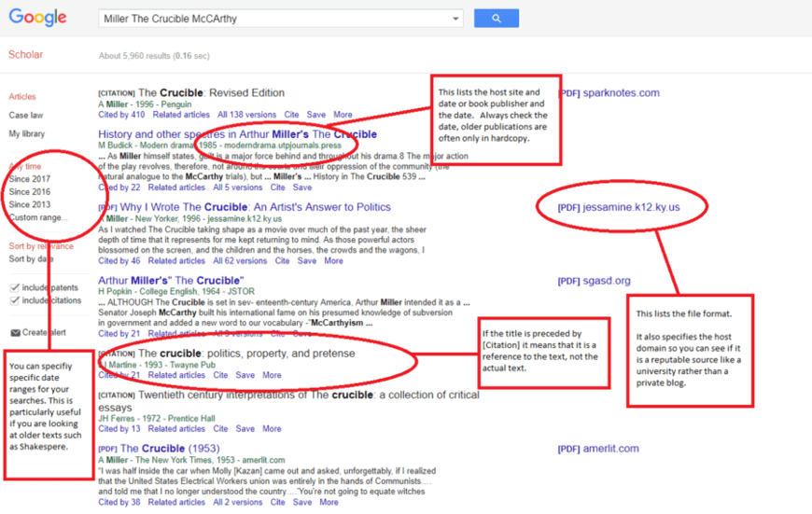Viewport: 812px width, 514px height.
Task: Open 'All 62 versions' link
Action: [x=240, y=261]
